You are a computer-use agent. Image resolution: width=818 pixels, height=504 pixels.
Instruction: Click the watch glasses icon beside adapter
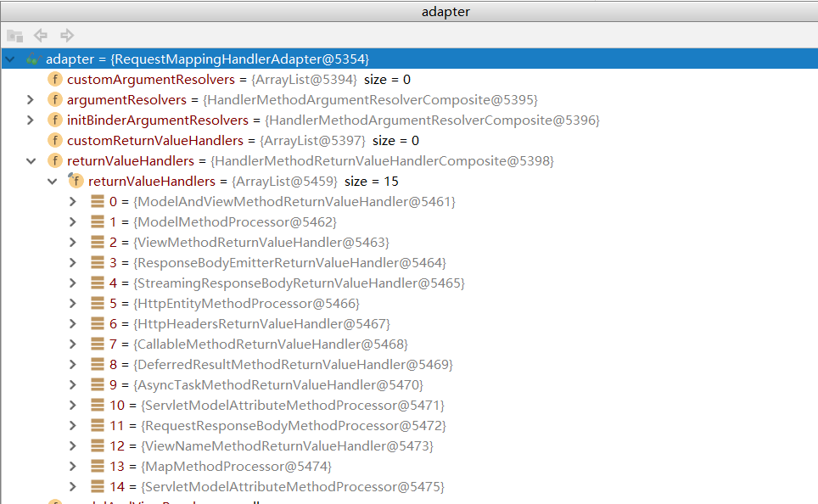point(33,59)
